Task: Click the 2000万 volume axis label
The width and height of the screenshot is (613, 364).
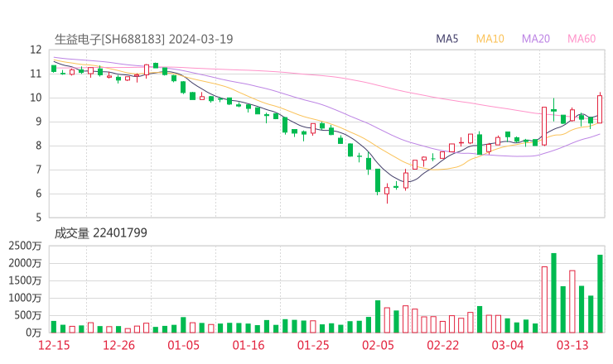Action: [x=25, y=263]
